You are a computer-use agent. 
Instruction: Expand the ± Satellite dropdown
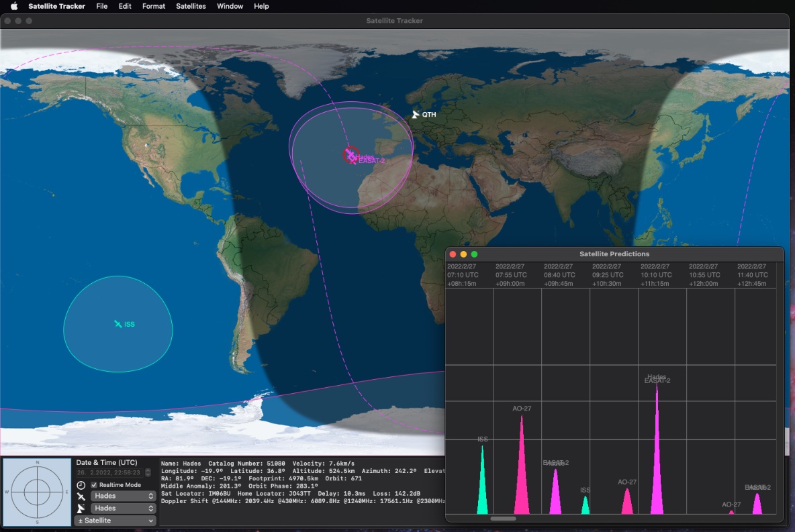click(115, 521)
